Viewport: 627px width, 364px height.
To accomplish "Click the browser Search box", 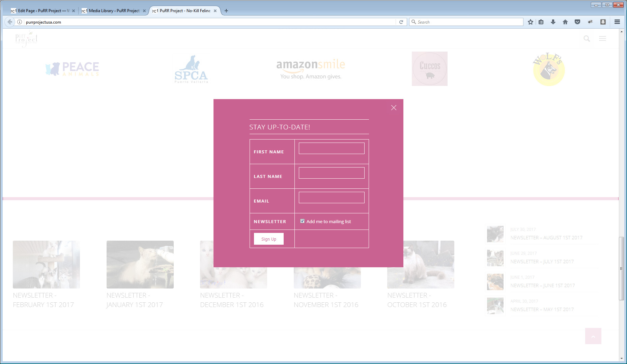I will (466, 22).
